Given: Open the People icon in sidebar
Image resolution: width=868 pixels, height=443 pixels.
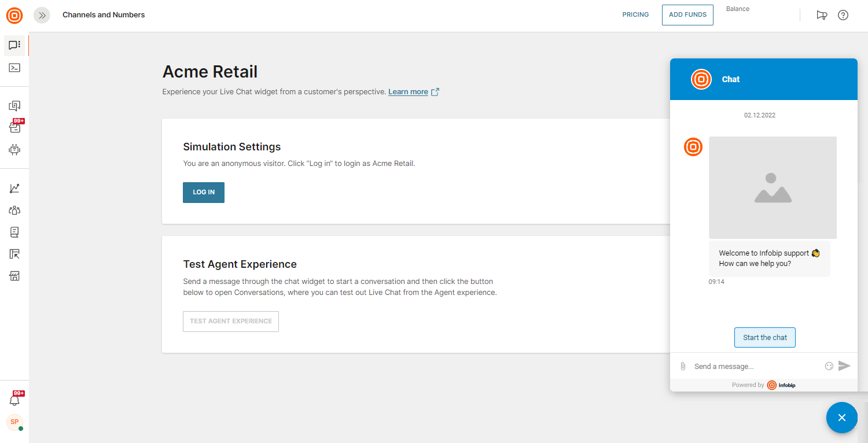Looking at the screenshot, I should (x=14, y=211).
